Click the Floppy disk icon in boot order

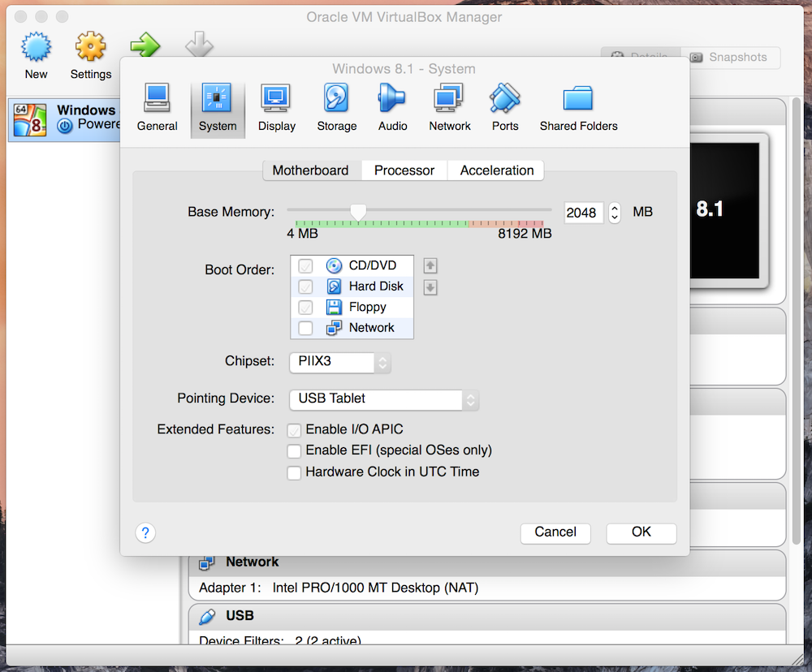point(334,307)
